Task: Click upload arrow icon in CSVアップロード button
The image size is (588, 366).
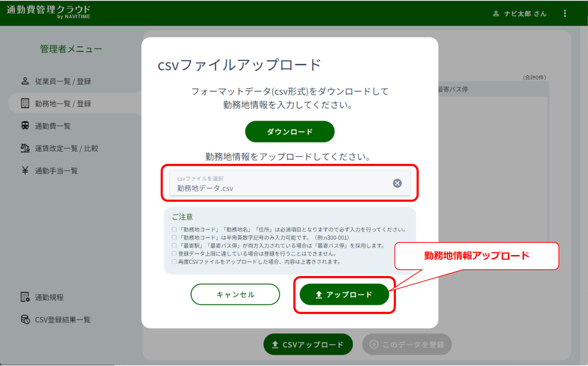Action: (x=275, y=344)
